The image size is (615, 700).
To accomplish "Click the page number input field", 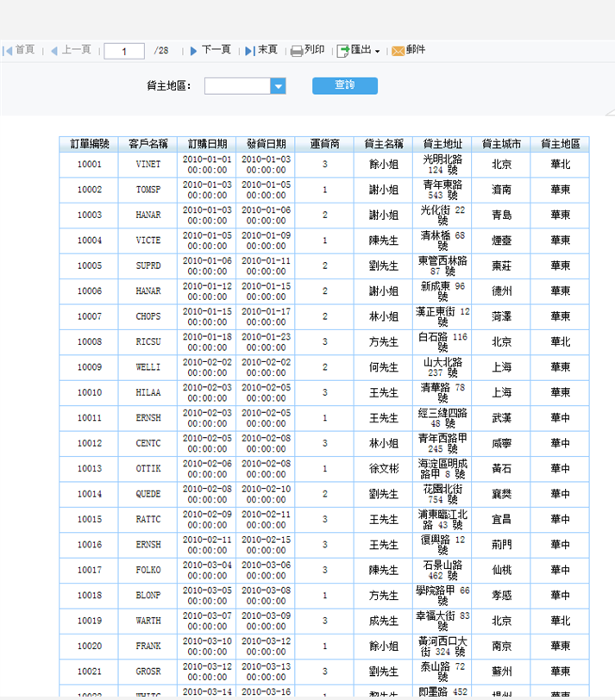I will pos(124,52).
